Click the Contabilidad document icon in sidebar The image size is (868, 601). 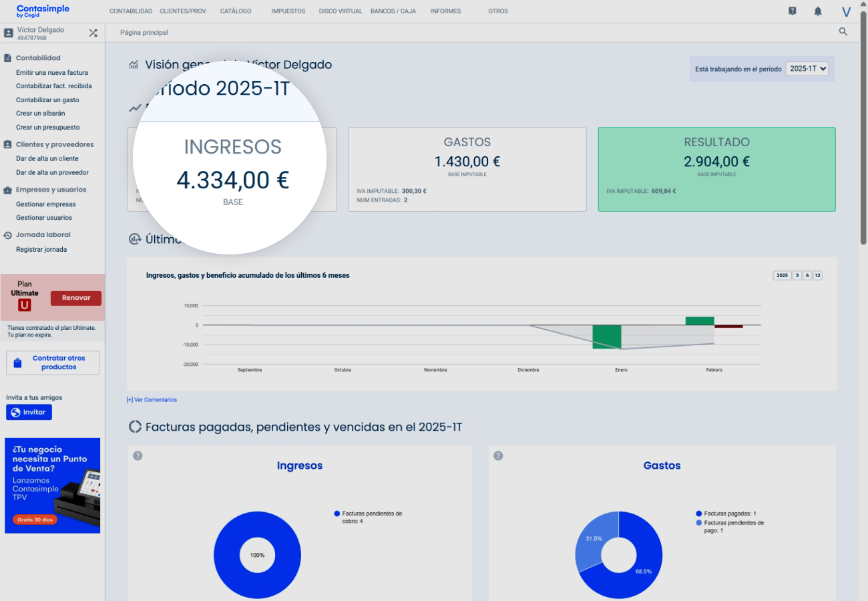(x=8, y=58)
